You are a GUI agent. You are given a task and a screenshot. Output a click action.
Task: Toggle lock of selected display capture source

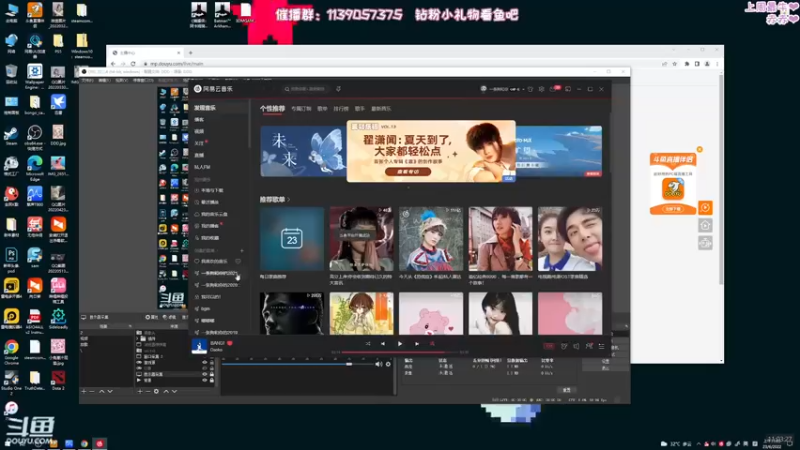(x=212, y=374)
